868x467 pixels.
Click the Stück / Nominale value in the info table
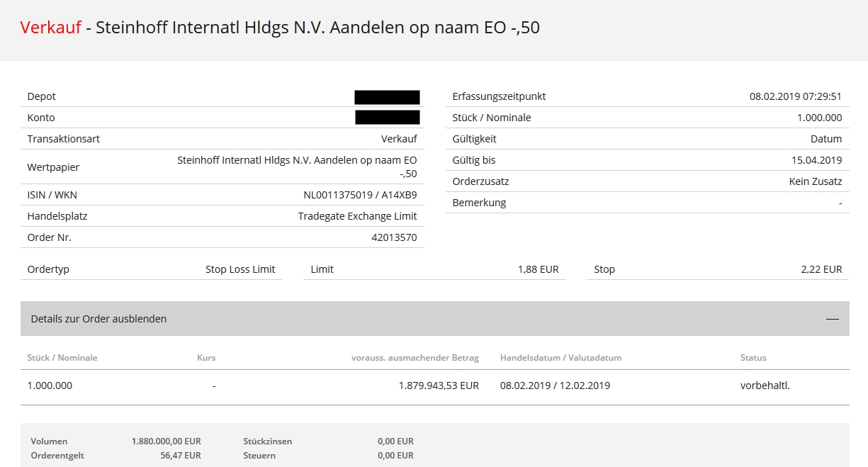pos(820,118)
